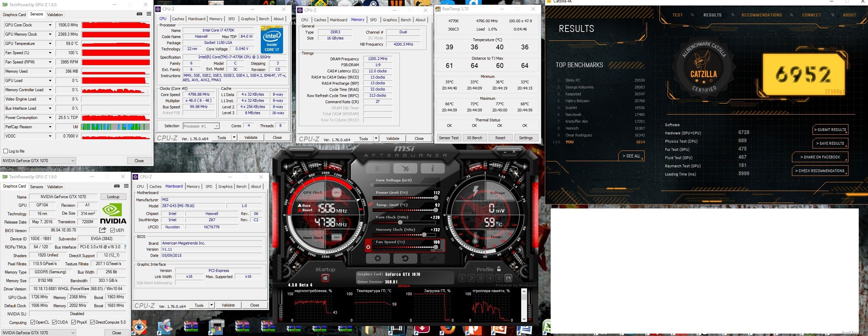Toggle Afterburner apply at Windows startup
868x336 pixels.
(325, 278)
